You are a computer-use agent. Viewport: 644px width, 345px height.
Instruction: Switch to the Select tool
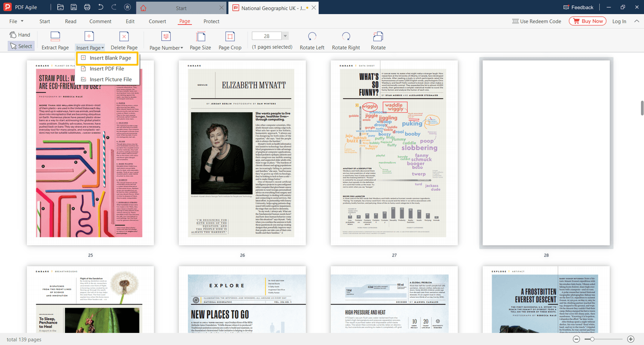coord(21,46)
